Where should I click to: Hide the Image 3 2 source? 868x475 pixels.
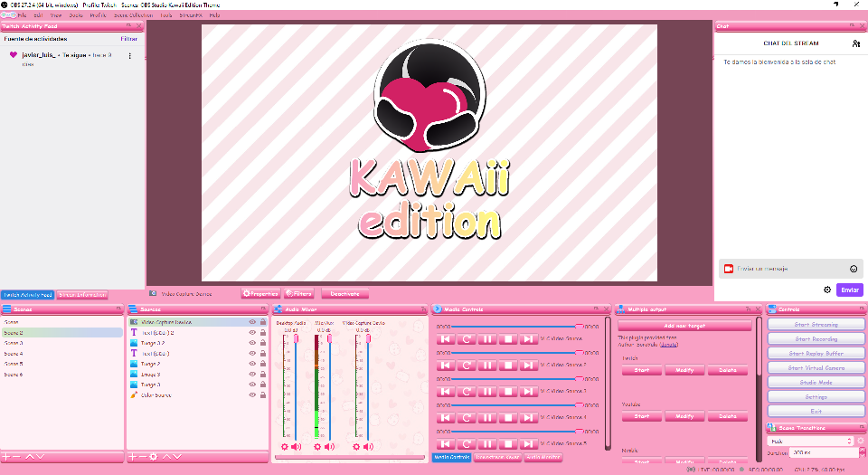tap(252, 343)
